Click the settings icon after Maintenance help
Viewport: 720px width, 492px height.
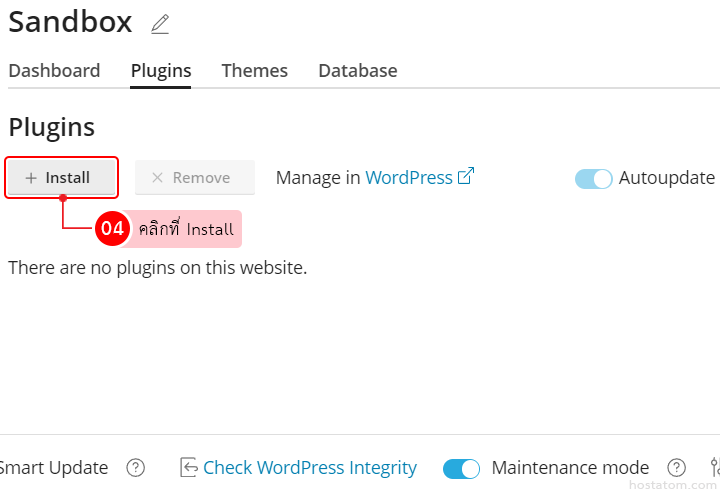714,468
